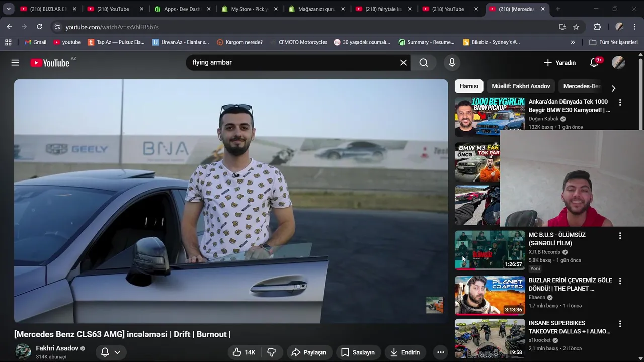
Task: Click the main video player
Action: click(x=230, y=201)
